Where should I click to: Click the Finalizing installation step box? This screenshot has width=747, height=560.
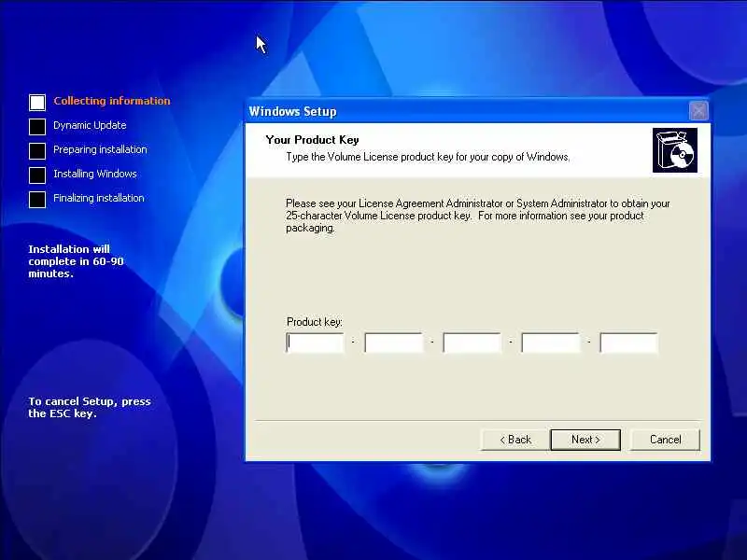pyautogui.click(x=37, y=199)
